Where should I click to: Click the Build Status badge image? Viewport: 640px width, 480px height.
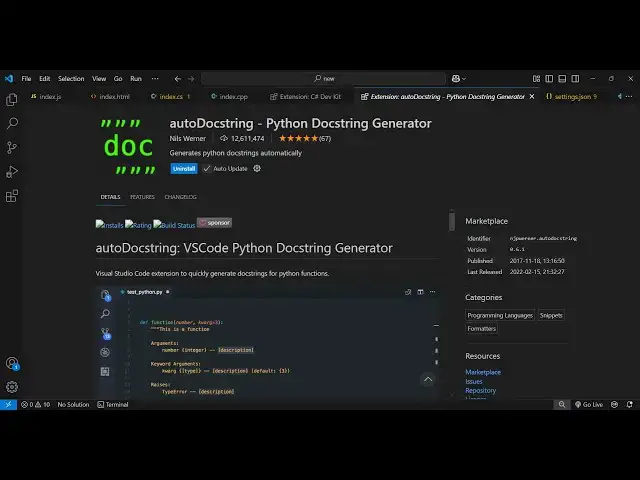click(174, 225)
